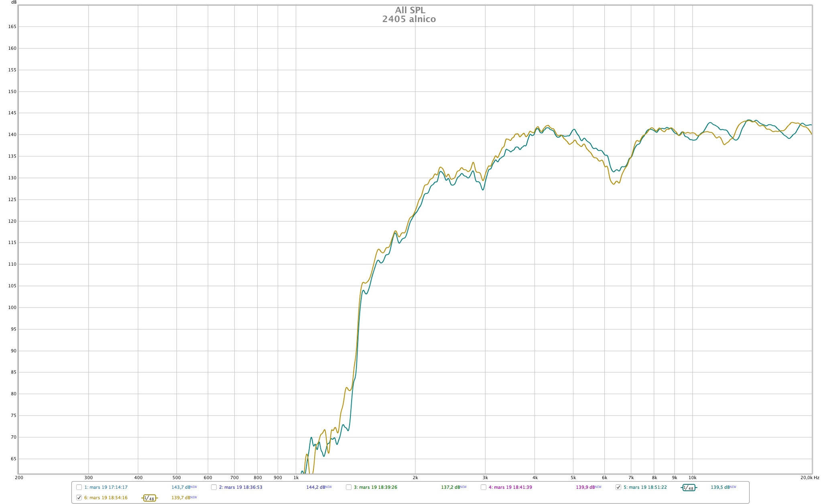This screenshot has width=821, height=504.
Task: Click the 137,2 dB value of trace 3
Action: (451, 487)
